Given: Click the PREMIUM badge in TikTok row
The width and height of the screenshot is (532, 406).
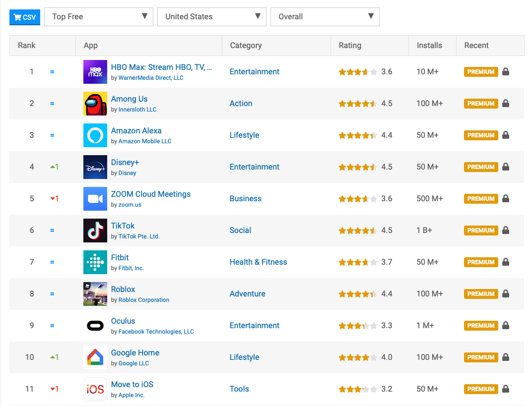Looking at the screenshot, I should 481,231.
